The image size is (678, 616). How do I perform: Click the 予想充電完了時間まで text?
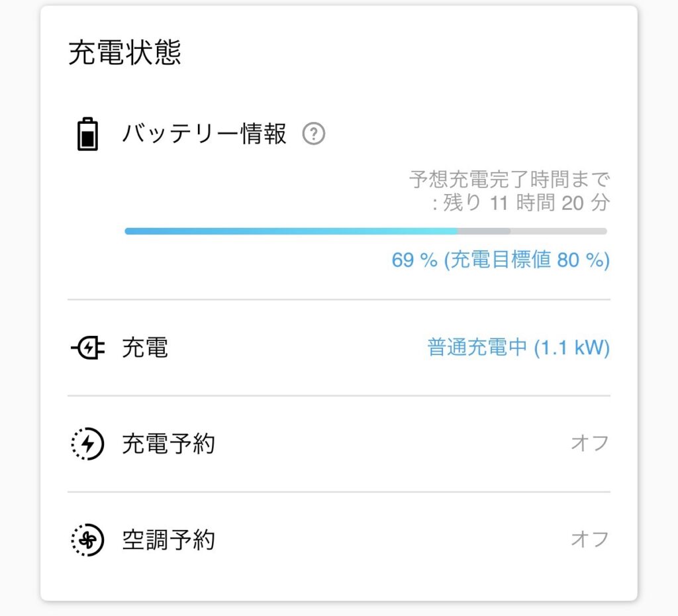pyautogui.click(x=508, y=180)
